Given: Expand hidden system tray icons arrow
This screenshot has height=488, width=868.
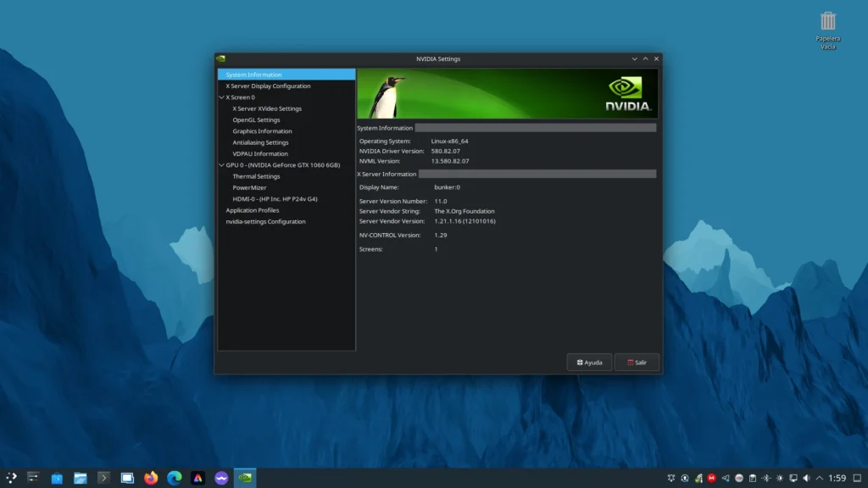Looking at the screenshot, I should pyautogui.click(x=819, y=478).
